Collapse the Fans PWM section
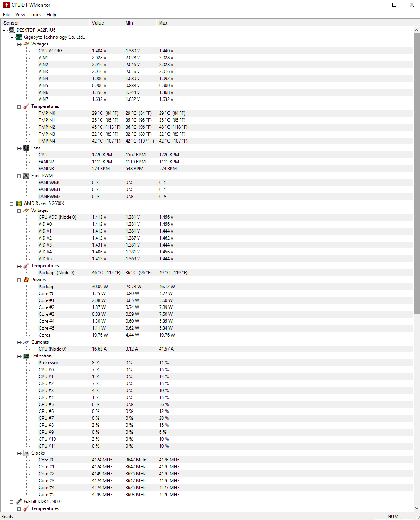The width and height of the screenshot is (420, 520). pos(19,176)
